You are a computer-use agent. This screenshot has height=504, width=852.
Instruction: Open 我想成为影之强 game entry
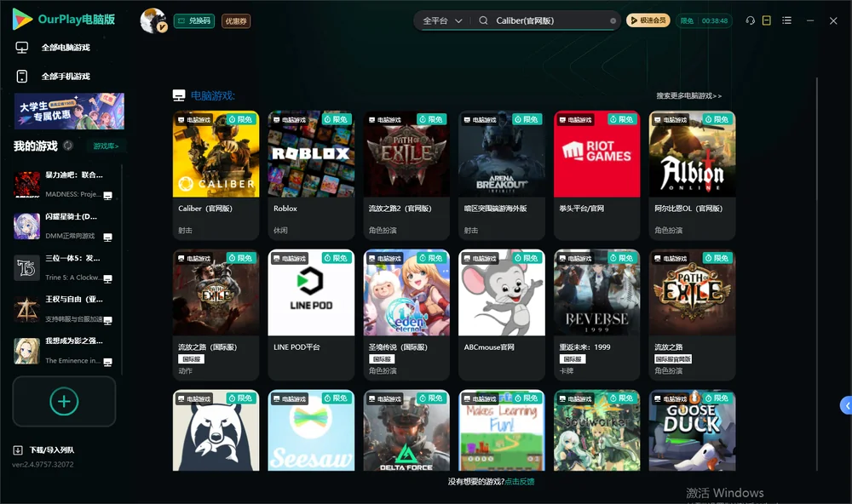[64, 351]
